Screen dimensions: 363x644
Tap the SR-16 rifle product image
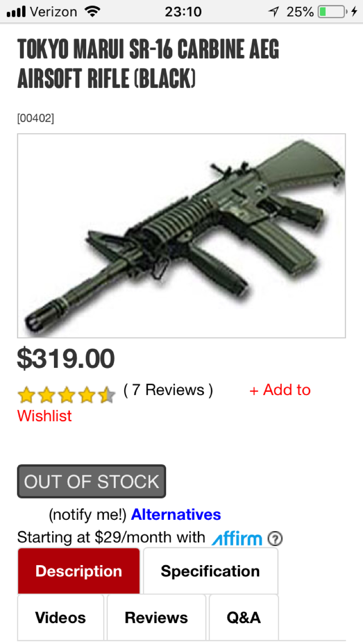[x=181, y=236]
